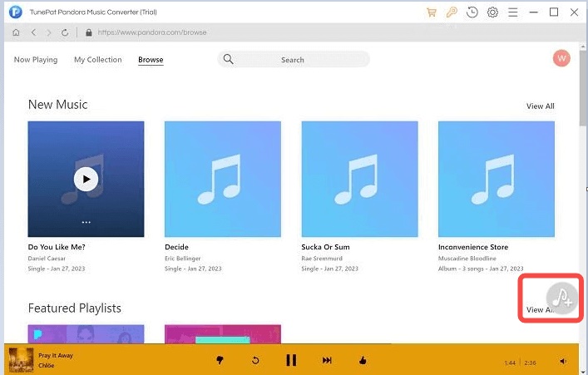
Task: Open artist Muscadine Bloodline
Action: [x=467, y=259]
